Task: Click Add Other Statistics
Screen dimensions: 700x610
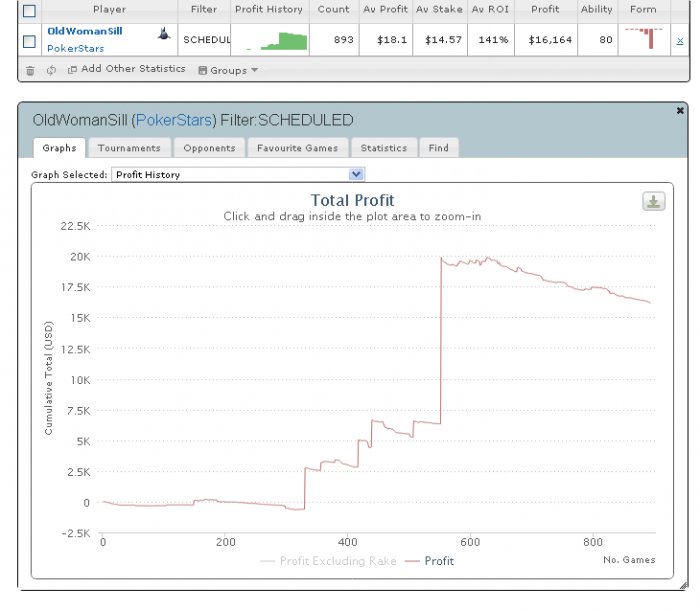Action: 133,69
